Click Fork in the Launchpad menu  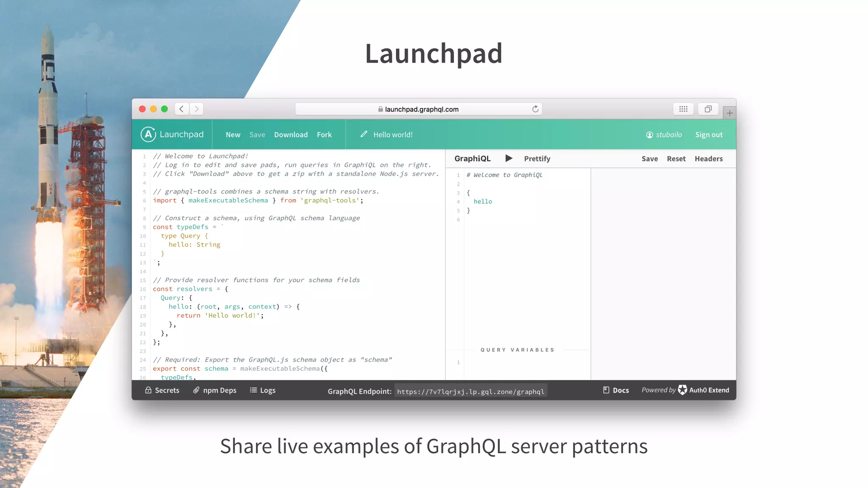pos(324,135)
